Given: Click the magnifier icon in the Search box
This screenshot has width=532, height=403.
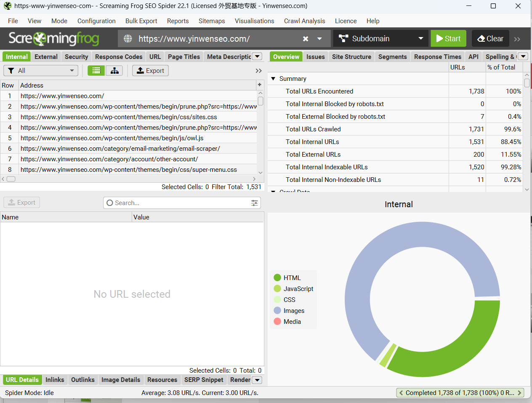Looking at the screenshot, I should pos(110,203).
